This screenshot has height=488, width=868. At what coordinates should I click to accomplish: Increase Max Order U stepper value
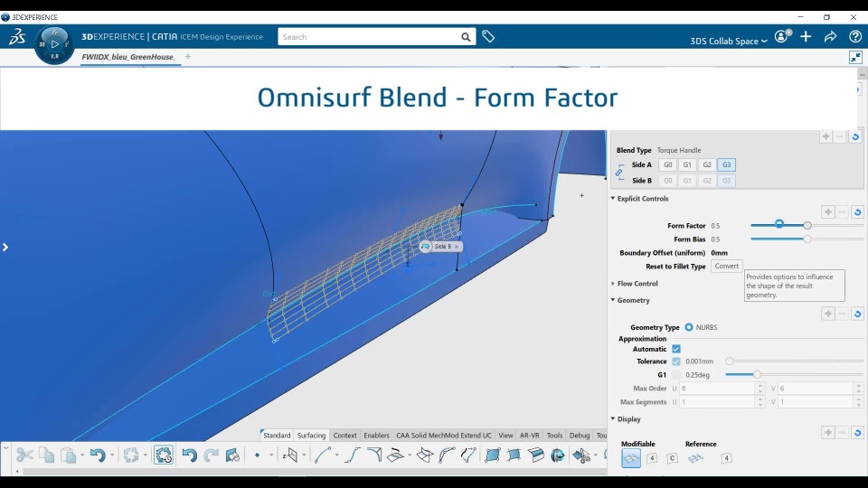pyautogui.click(x=759, y=386)
